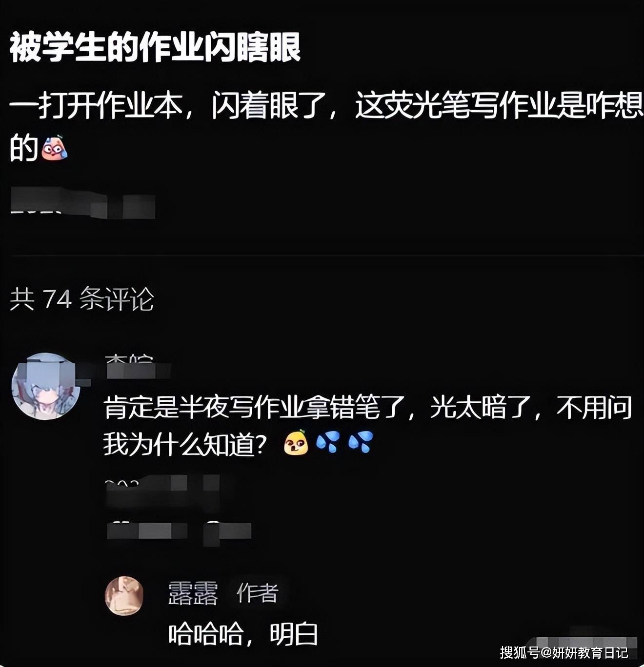Click the yellow face emoji in the comment
Viewport: 644px width, 667px height.
296,443
